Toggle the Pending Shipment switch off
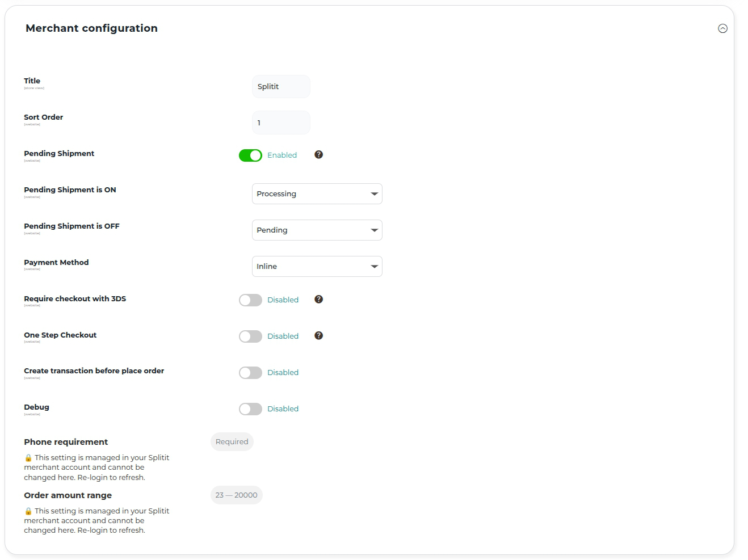The height and width of the screenshot is (560, 748). (x=250, y=155)
